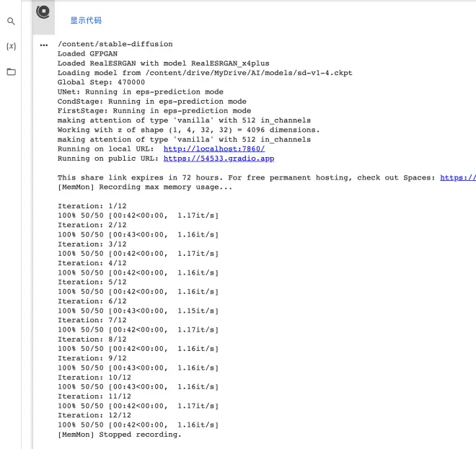Open the files folder icon in sidebar
The height and width of the screenshot is (449, 476).
pyautogui.click(x=12, y=72)
